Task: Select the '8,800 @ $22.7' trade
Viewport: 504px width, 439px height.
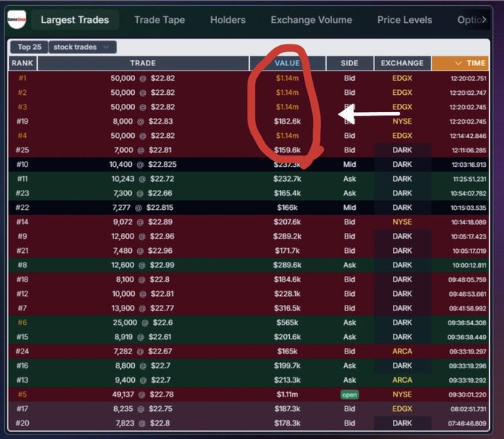Action: pos(143,366)
